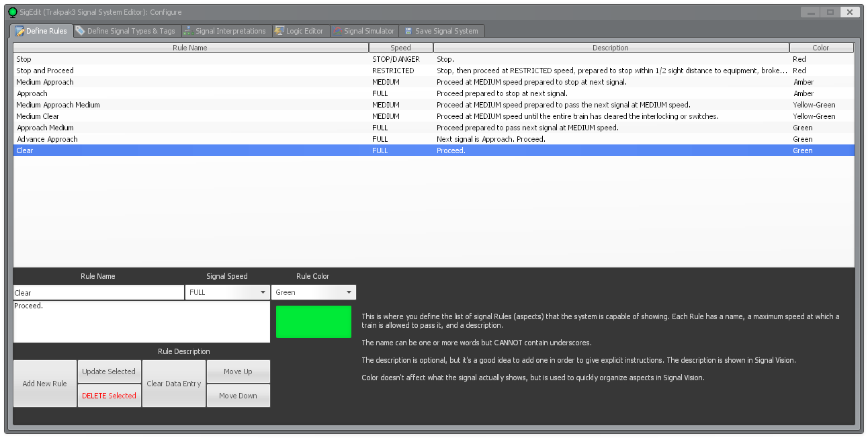Click the red DELETE Selected button
The image size is (868, 438).
tap(109, 396)
